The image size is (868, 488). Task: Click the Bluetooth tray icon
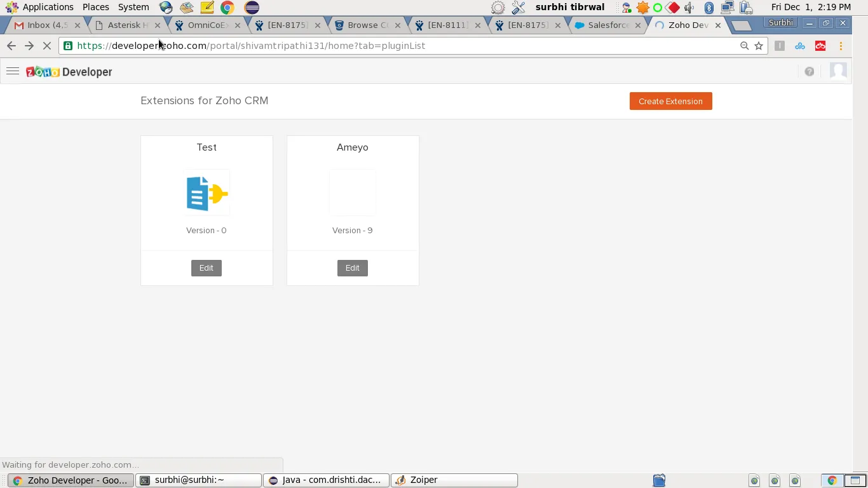pos(709,8)
